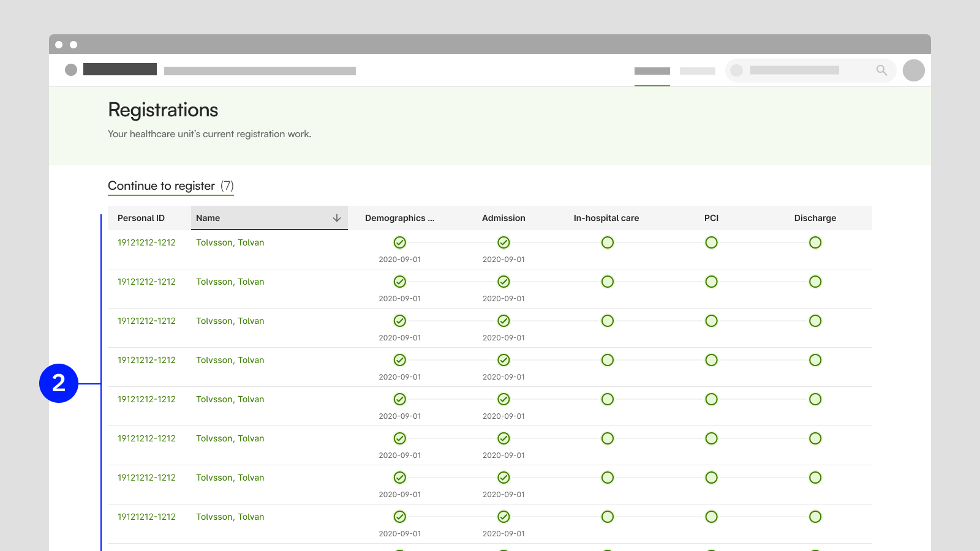Click Demographics checkmark icon in fourth row
The width and height of the screenshot is (980, 551).
click(x=400, y=360)
